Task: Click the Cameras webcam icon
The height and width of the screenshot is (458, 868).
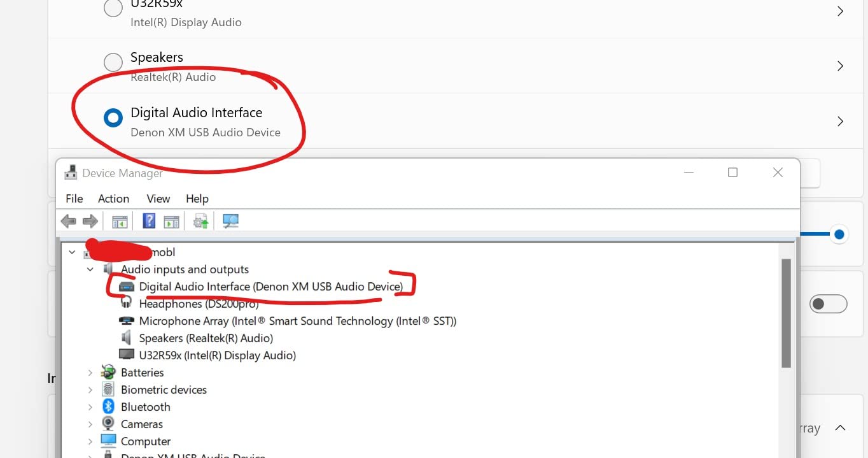Action: [x=109, y=424]
